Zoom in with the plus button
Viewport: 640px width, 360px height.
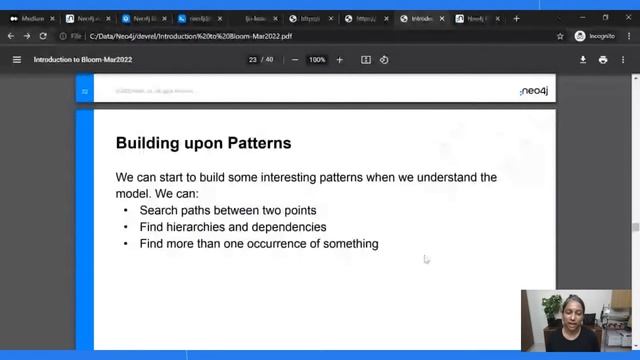pos(339,60)
